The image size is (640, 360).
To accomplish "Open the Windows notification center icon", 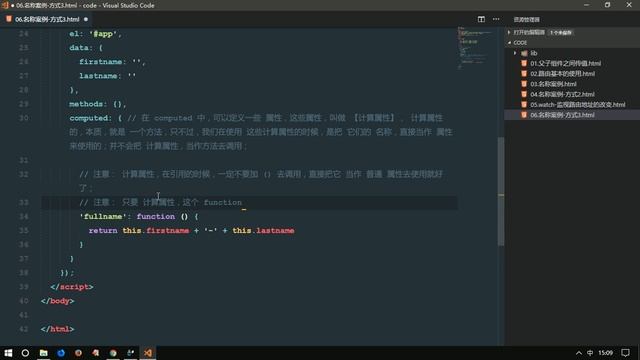I will (625, 353).
